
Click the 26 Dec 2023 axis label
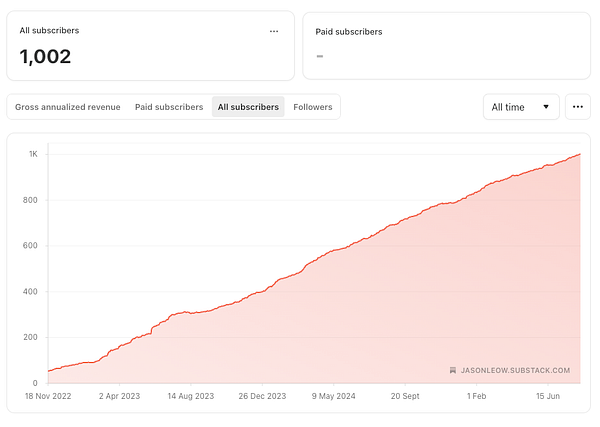[x=262, y=396]
